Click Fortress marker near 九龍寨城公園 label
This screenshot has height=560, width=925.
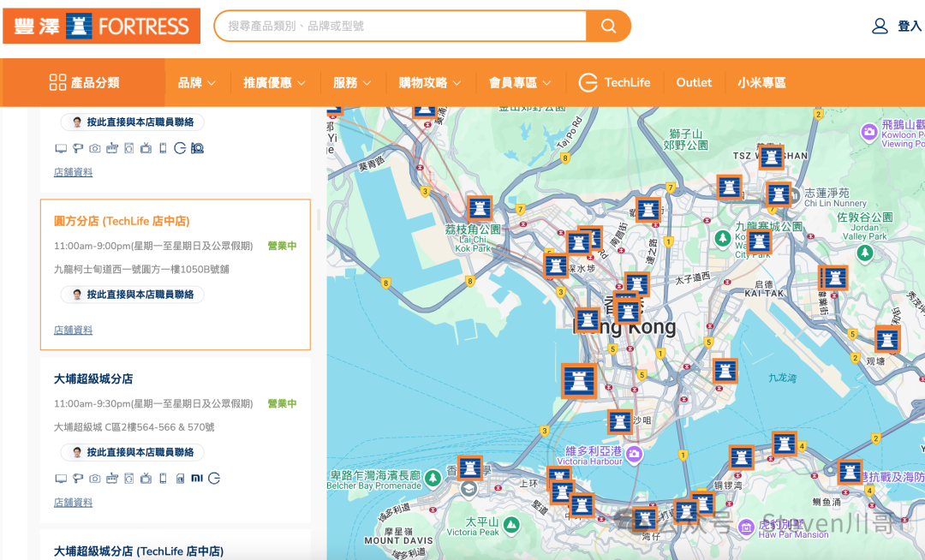(x=759, y=241)
